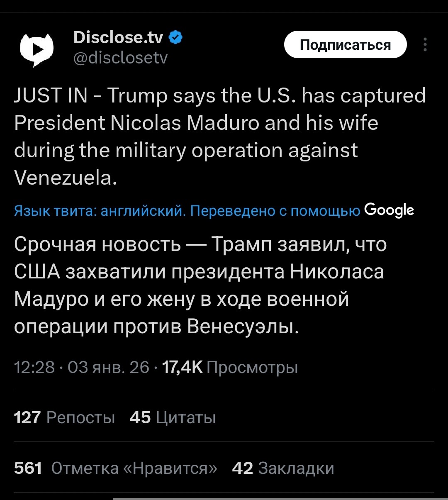Tap the word "Венесуэлы" in the translation

pos(242,327)
